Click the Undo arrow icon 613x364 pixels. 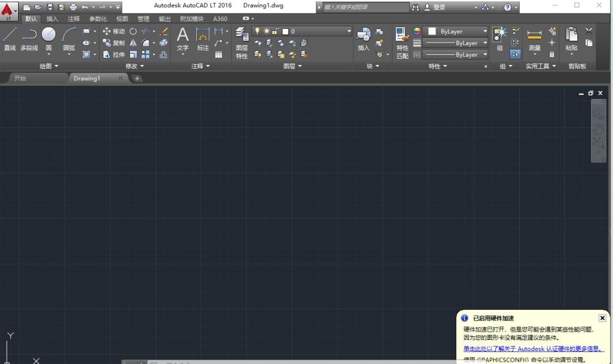click(x=85, y=7)
